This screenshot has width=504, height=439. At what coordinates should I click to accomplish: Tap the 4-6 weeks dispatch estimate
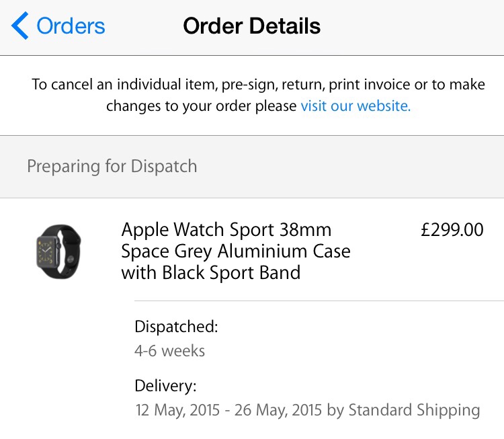point(169,350)
